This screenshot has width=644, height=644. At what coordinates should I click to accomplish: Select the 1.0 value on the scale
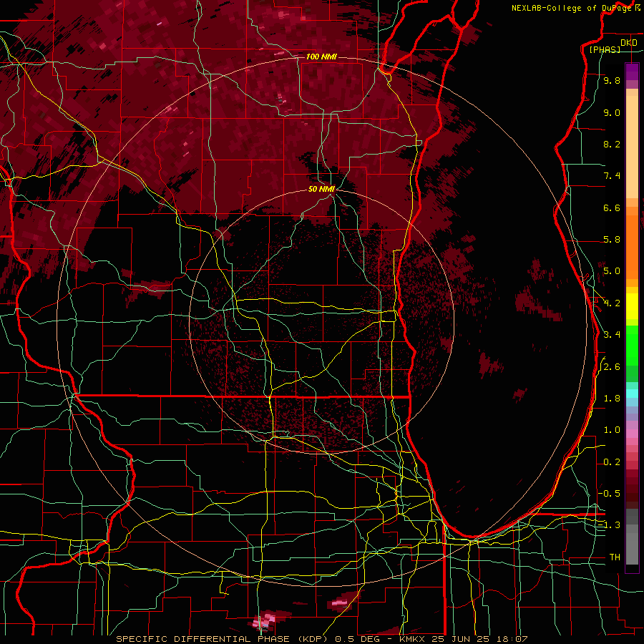(612, 430)
